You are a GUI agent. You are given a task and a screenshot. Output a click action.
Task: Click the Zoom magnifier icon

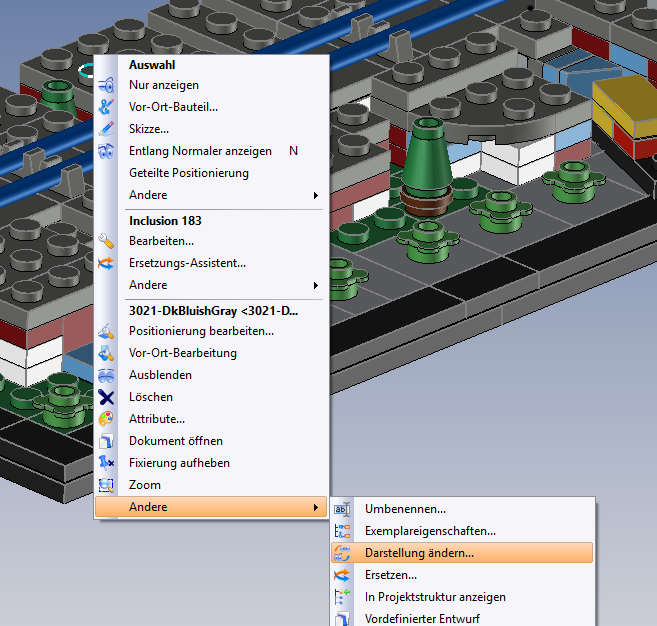(106, 485)
